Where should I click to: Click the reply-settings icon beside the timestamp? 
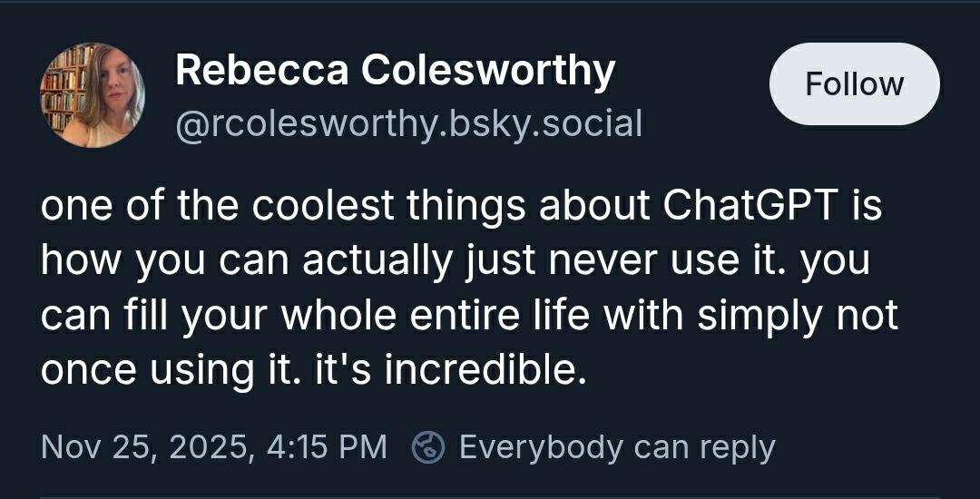tap(428, 447)
